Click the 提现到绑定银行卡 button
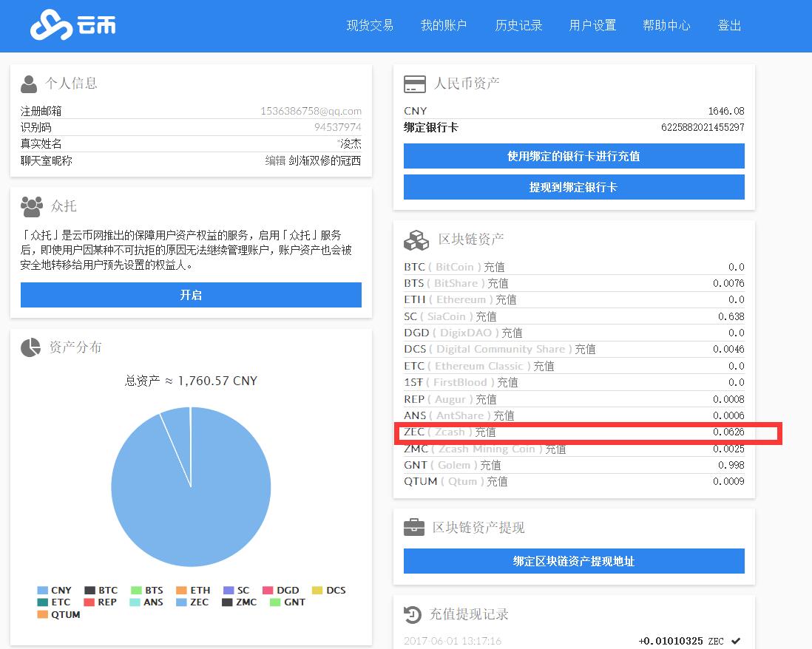Screen dimensions: 812x649 tap(574, 188)
